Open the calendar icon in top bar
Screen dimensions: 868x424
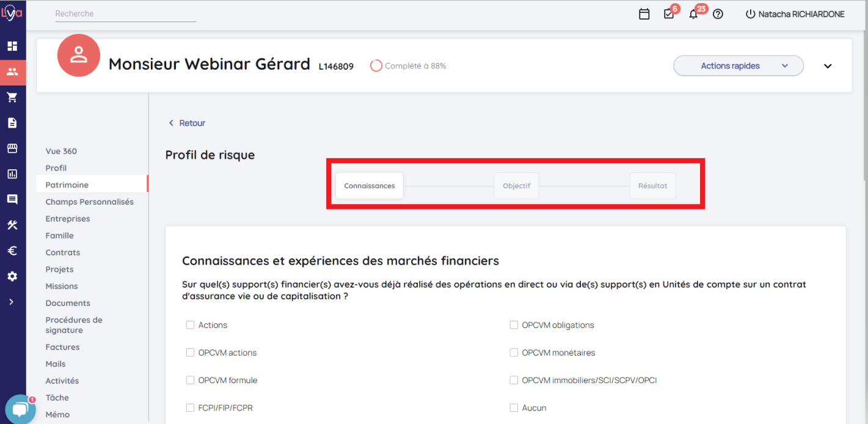pos(644,14)
